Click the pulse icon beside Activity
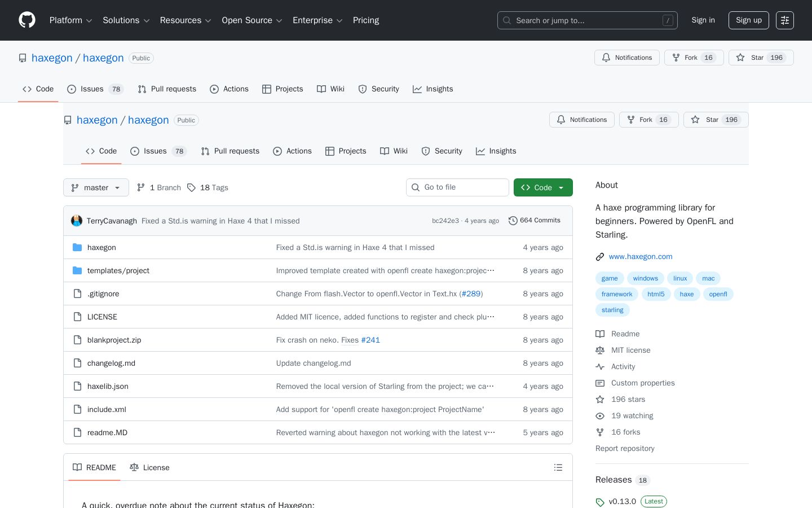 click(600, 367)
